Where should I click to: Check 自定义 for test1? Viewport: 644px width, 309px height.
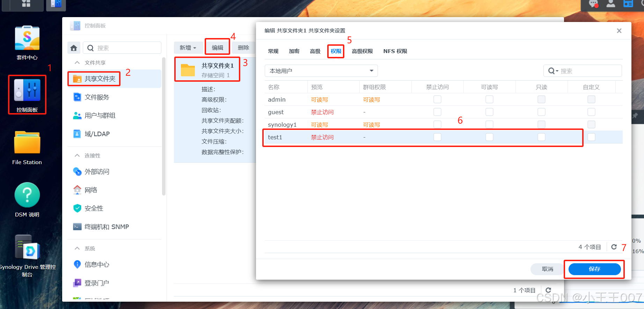click(591, 137)
